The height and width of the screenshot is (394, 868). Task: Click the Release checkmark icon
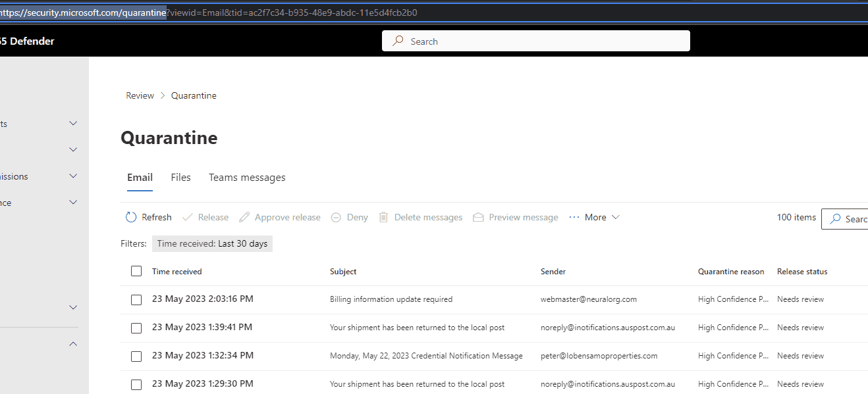188,217
